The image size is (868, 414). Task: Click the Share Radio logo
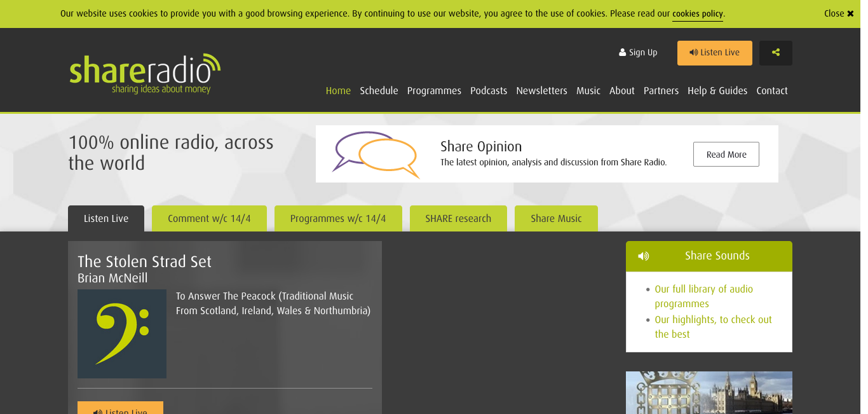(x=145, y=74)
